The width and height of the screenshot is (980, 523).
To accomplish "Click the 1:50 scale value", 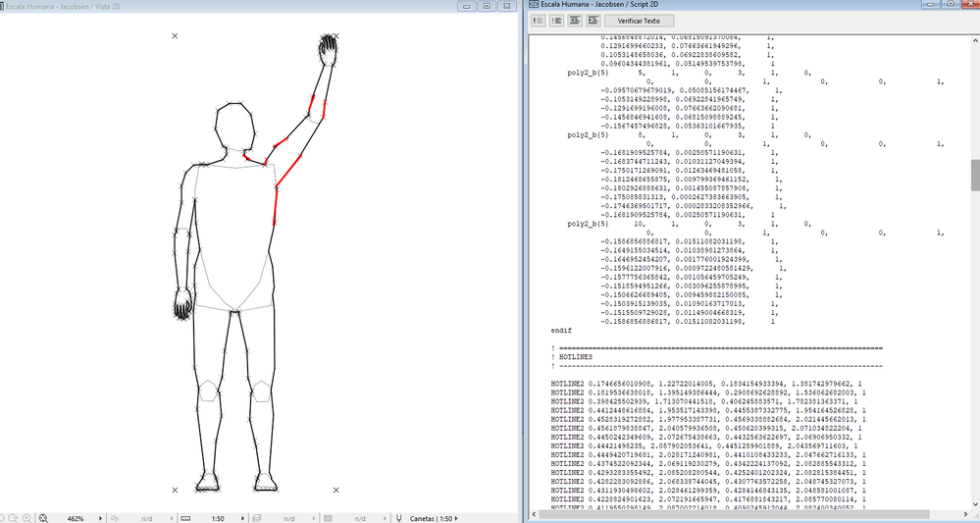I will coord(218,519).
